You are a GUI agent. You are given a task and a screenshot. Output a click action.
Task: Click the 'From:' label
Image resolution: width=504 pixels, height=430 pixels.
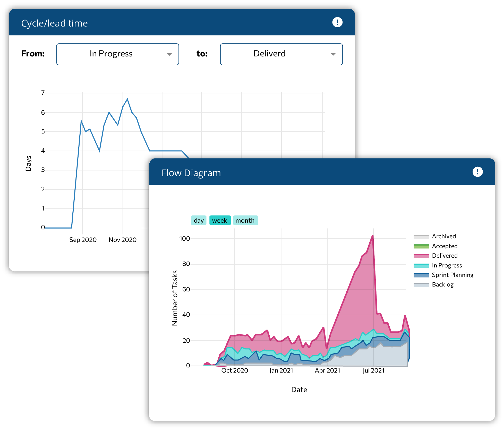coord(33,54)
